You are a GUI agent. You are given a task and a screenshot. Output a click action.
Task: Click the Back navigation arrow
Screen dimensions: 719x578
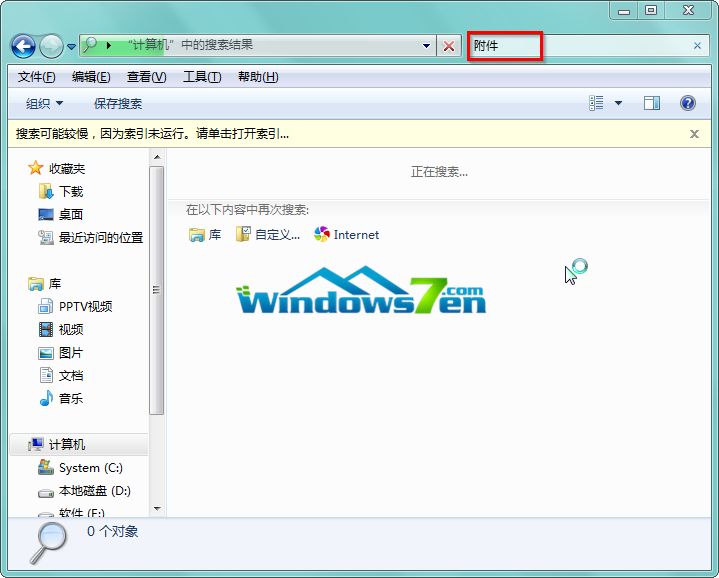coord(23,46)
